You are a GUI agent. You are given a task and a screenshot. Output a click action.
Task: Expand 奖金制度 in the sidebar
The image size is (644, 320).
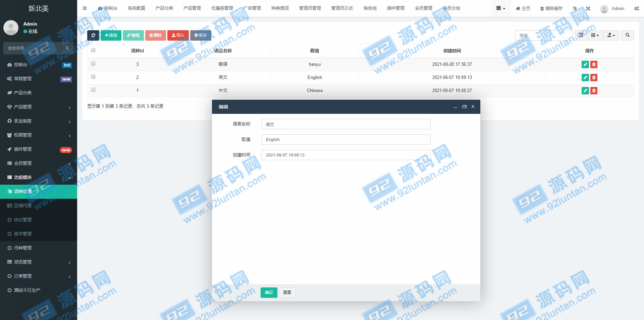tap(39, 121)
